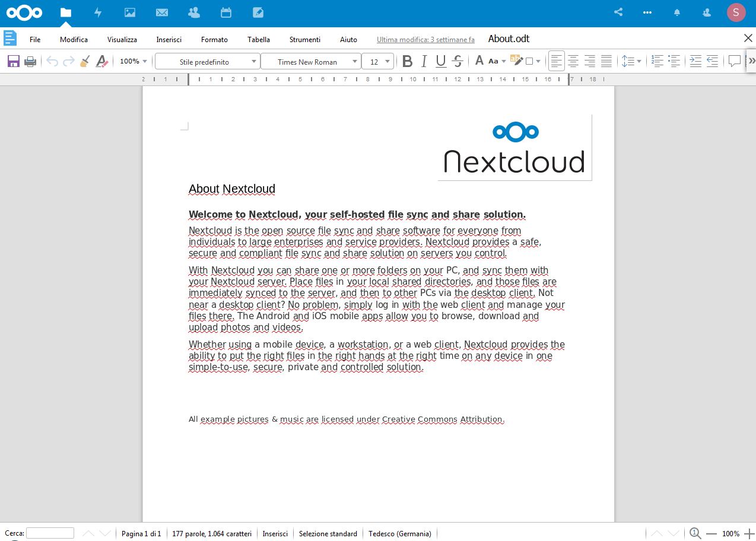Toggle underline formatting
This screenshot has width=756, height=541.
(441, 61)
